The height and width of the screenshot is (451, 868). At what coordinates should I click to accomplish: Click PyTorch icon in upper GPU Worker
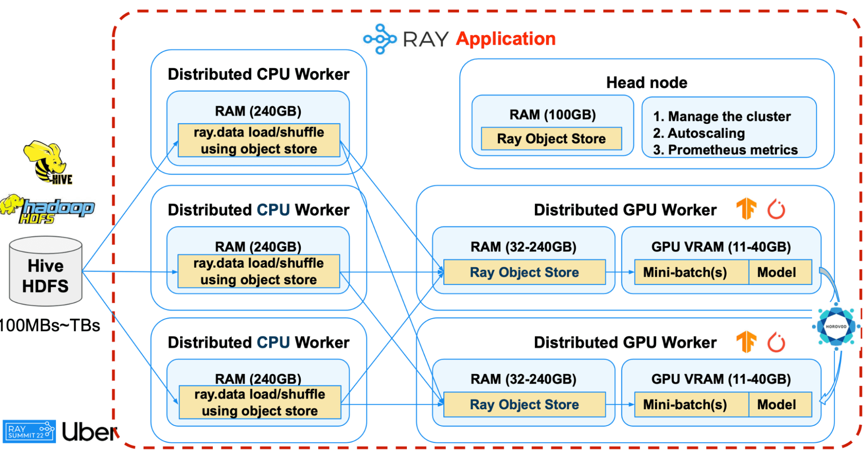[x=776, y=209]
